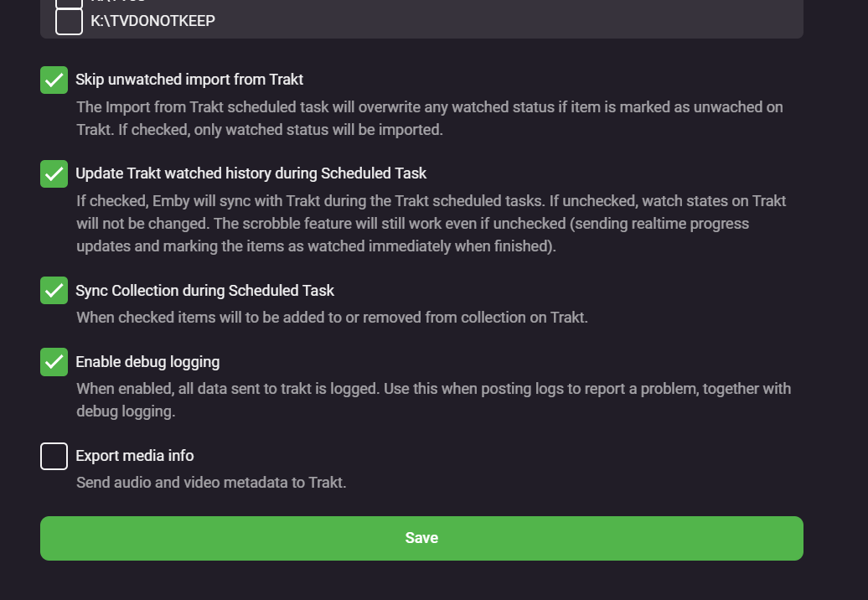
Task: Click the green Enable debug logging checkmark icon
Action: [x=54, y=361]
